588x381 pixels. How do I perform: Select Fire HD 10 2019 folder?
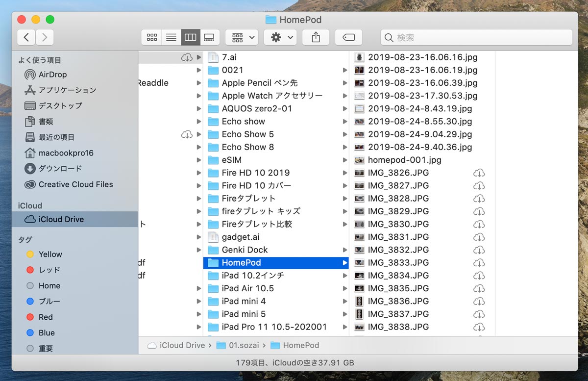coord(276,173)
